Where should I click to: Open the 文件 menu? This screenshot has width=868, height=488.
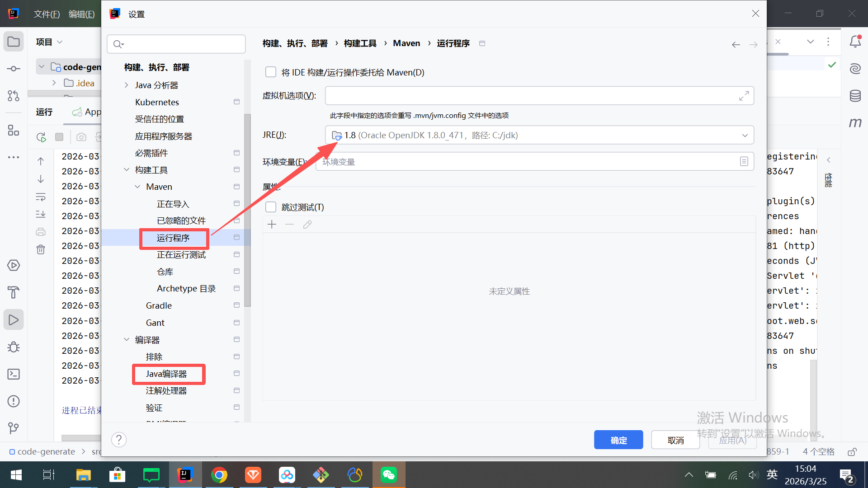[47, 14]
